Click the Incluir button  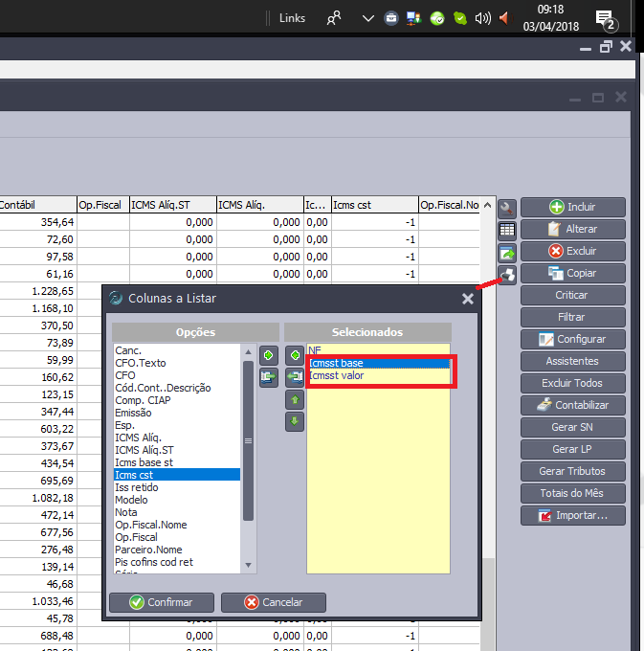[572, 207]
